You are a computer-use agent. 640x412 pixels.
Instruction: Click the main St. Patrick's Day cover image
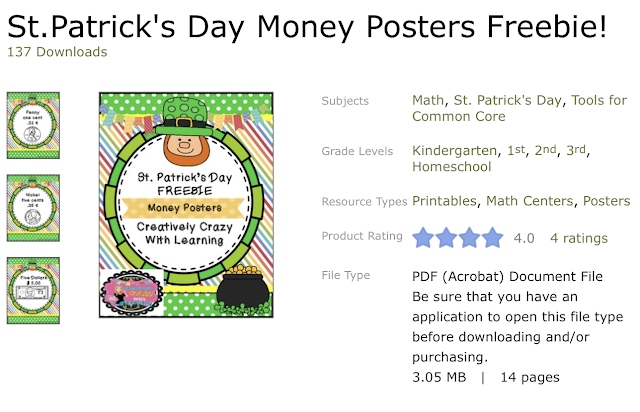click(186, 205)
